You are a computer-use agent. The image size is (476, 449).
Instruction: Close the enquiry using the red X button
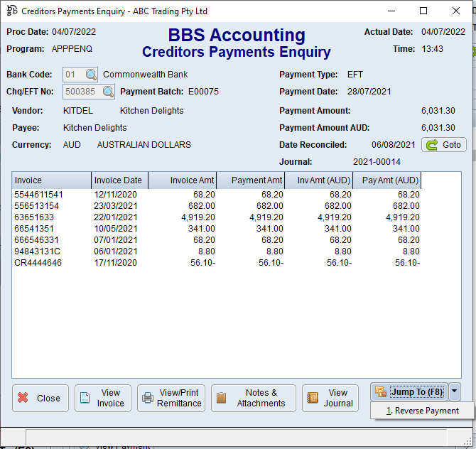[40, 399]
